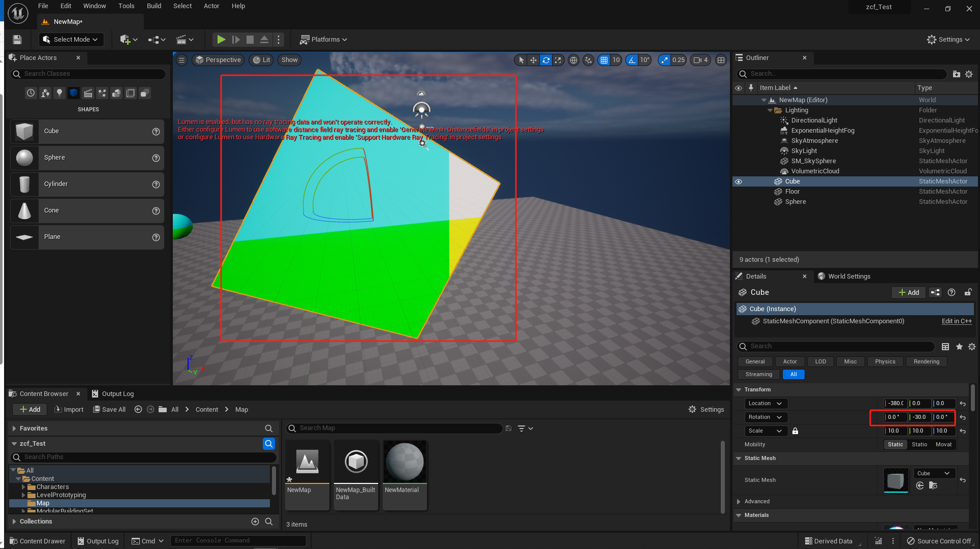The height and width of the screenshot is (549, 980).
Task: Open the Rotation type dropdown
Action: tap(765, 417)
